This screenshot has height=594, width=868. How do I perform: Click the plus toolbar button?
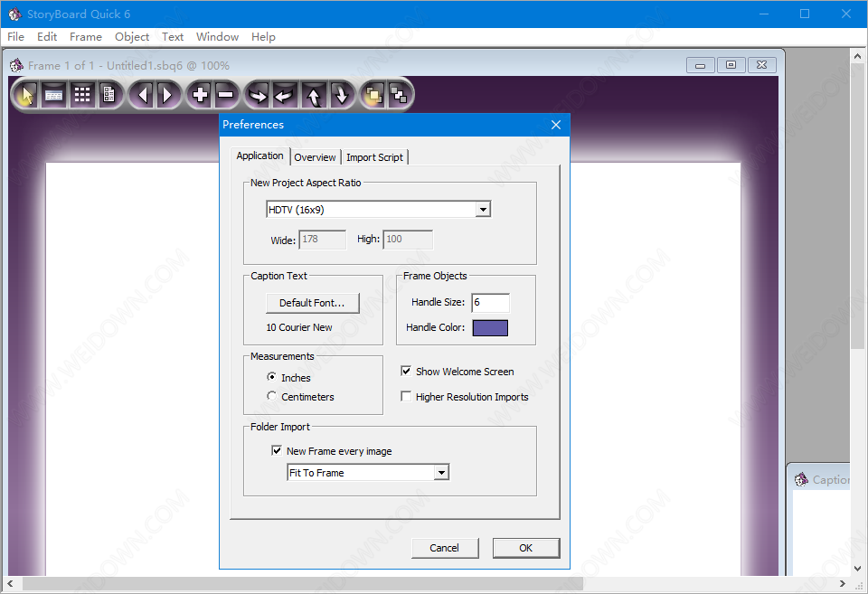pos(200,94)
